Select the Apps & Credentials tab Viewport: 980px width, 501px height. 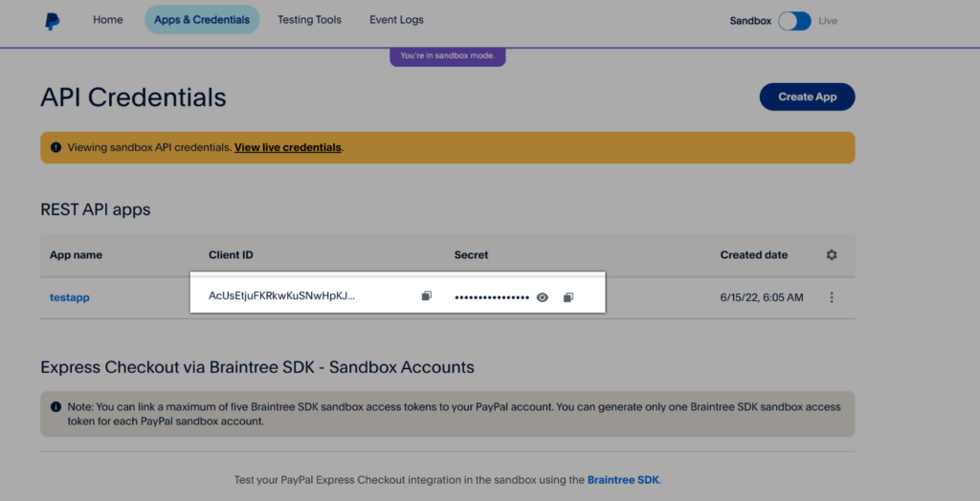click(202, 20)
